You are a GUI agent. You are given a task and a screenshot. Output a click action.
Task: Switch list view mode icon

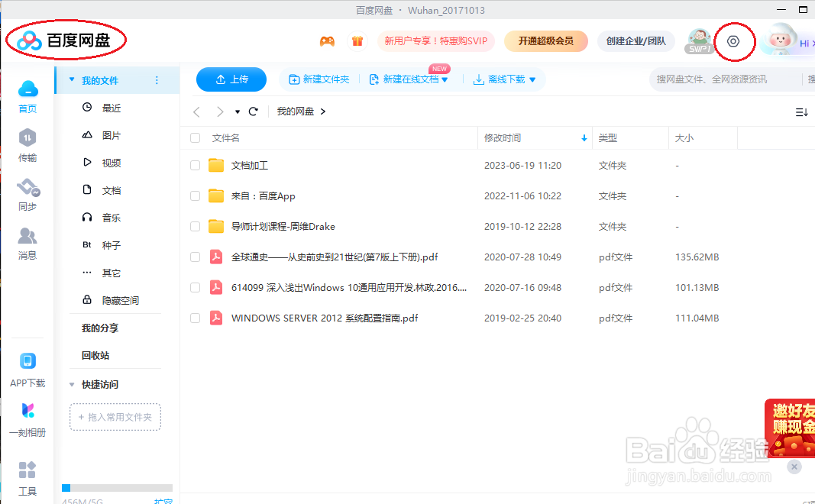(x=801, y=111)
